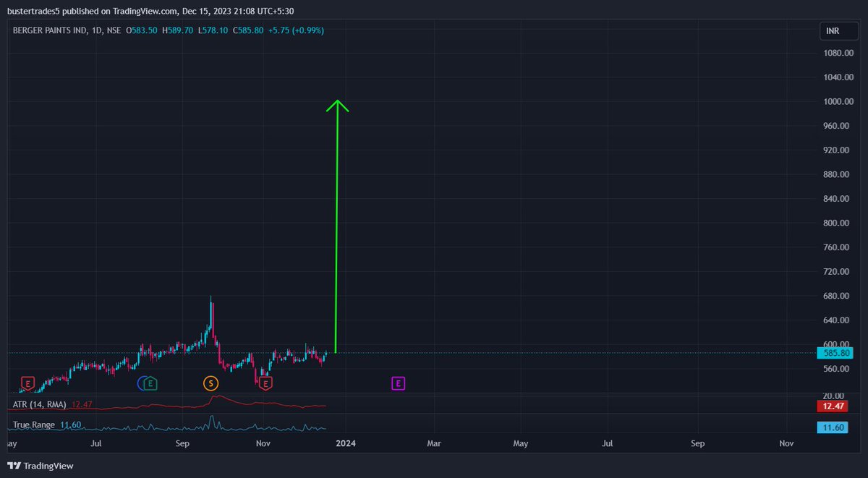Click the 1000.00 price axis label
868x478 pixels.
click(837, 102)
